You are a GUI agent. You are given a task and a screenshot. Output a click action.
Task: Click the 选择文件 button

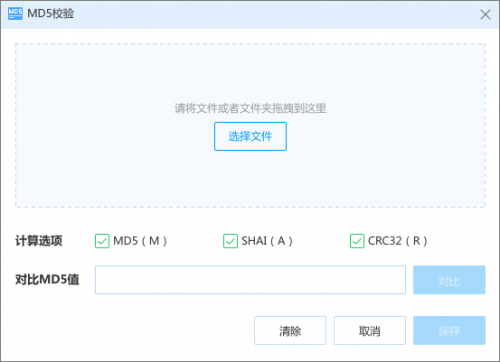(x=250, y=136)
